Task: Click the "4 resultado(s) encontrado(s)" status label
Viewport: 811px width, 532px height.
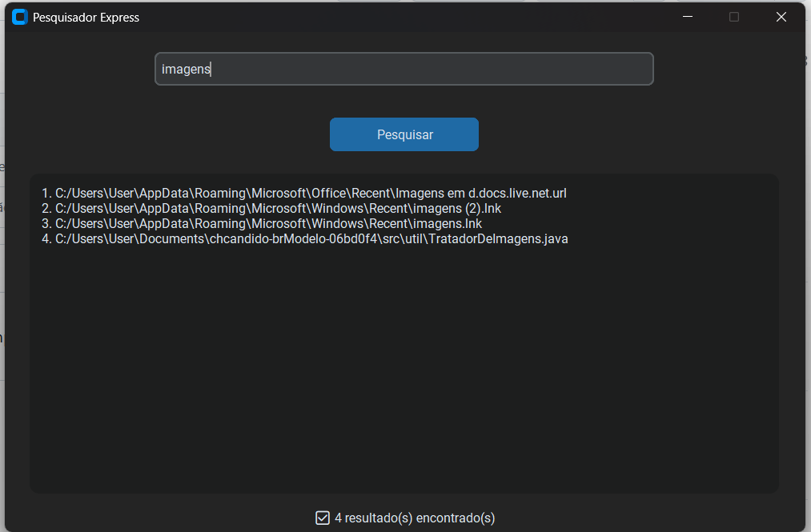Action: click(415, 518)
